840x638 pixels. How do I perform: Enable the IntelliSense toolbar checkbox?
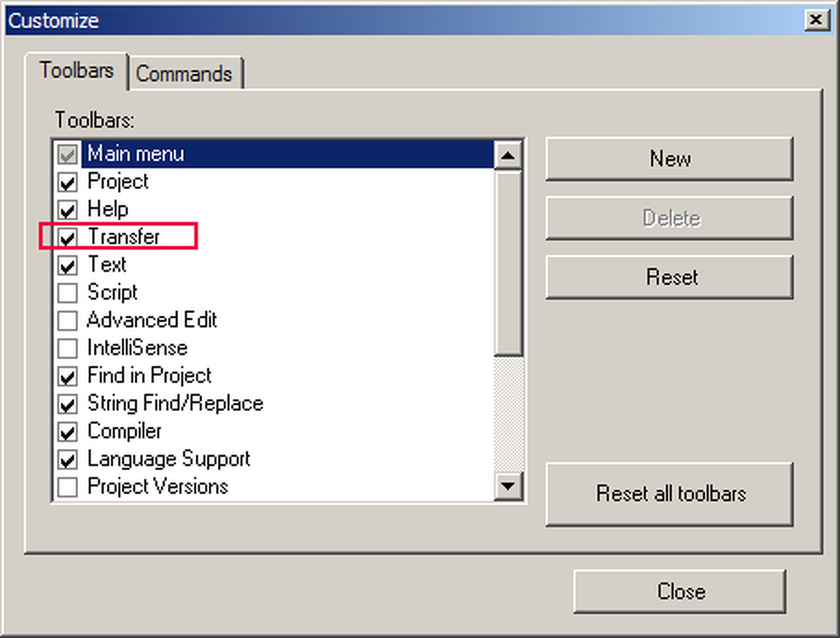tap(68, 349)
